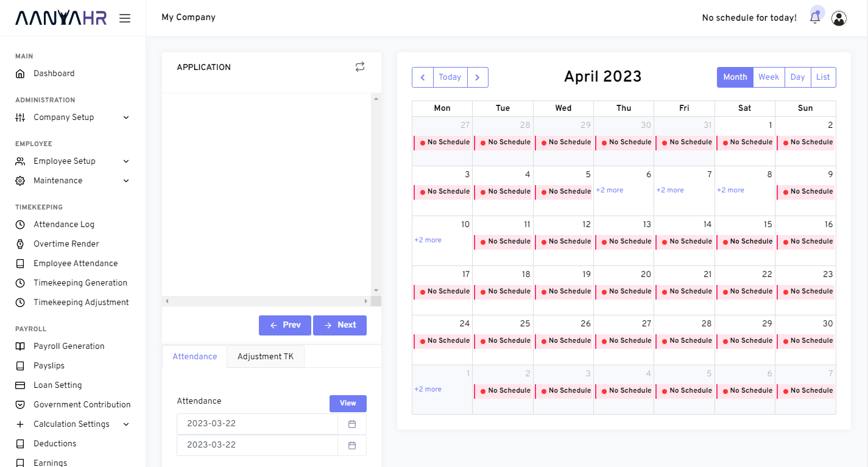The width and height of the screenshot is (868, 467).
Task: Click the Payslips icon
Action: click(x=19, y=365)
